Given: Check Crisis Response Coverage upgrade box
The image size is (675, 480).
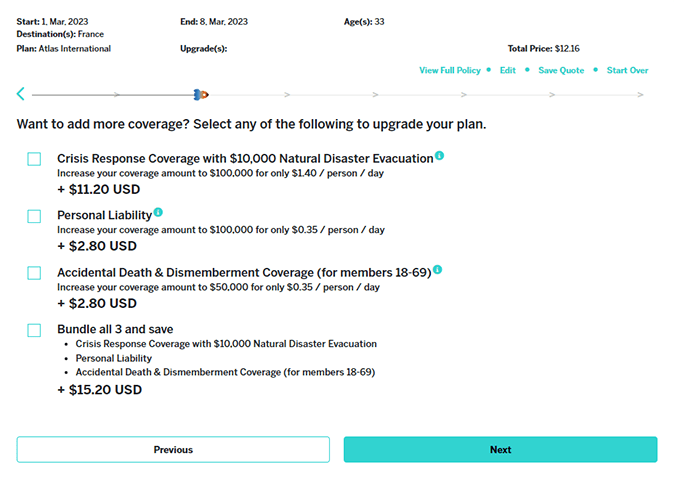Looking at the screenshot, I should tap(35, 159).
